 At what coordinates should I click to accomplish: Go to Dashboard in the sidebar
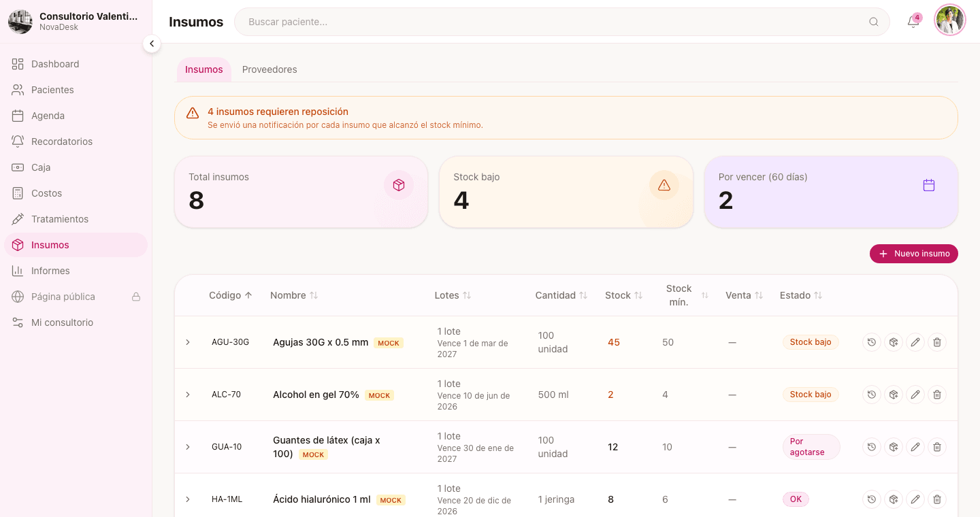(x=76, y=64)
